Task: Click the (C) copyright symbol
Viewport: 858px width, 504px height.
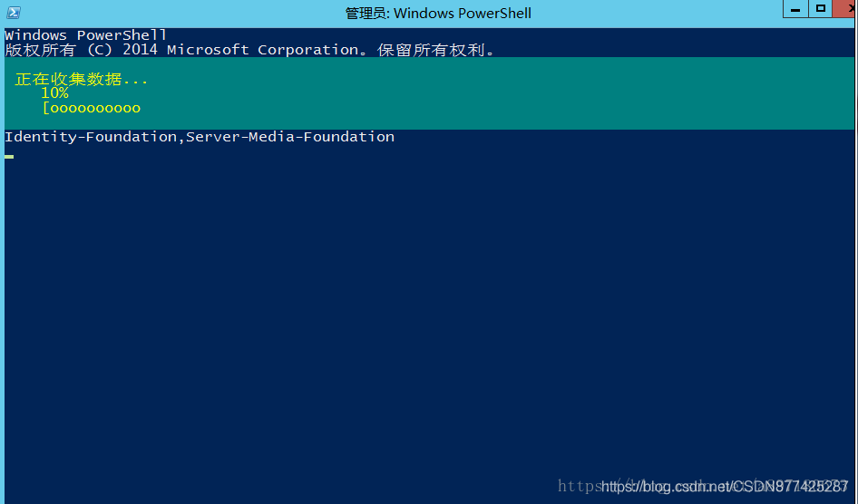Action: click(100, 50)
